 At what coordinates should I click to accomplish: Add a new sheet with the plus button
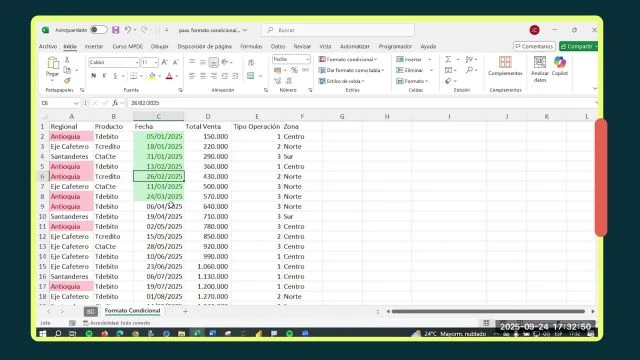(185, 311)
